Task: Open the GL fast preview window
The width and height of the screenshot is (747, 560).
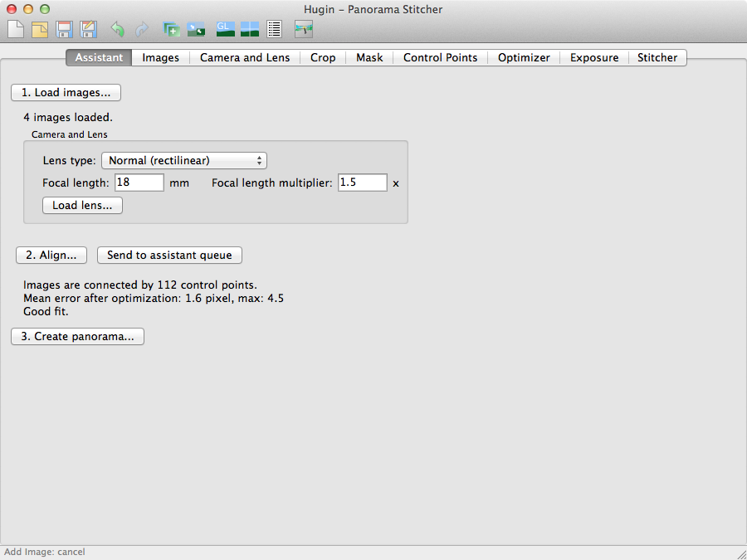Action: pos(225,30)
